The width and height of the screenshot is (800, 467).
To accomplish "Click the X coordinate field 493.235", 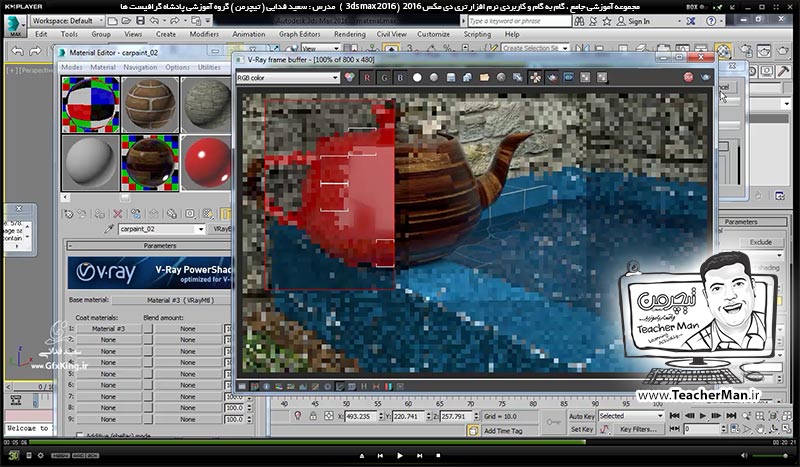I will [361, 416].
